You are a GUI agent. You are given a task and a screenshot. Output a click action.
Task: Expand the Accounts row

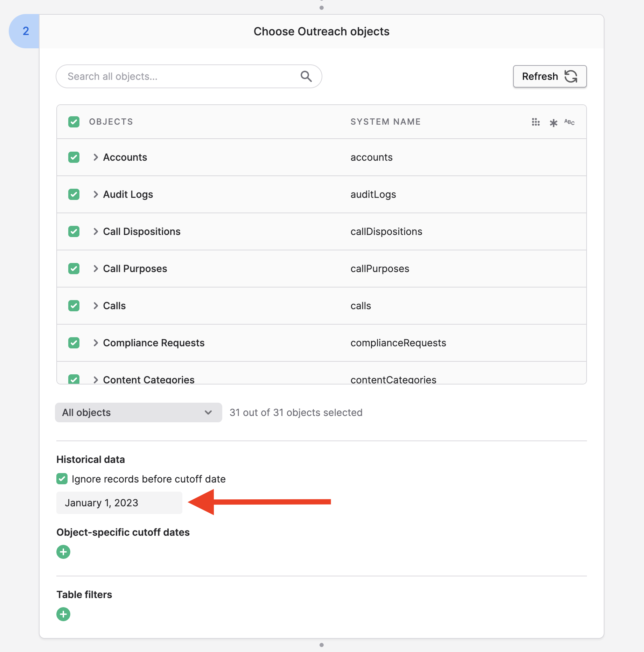pyautogui.click(x=96, y=157)
